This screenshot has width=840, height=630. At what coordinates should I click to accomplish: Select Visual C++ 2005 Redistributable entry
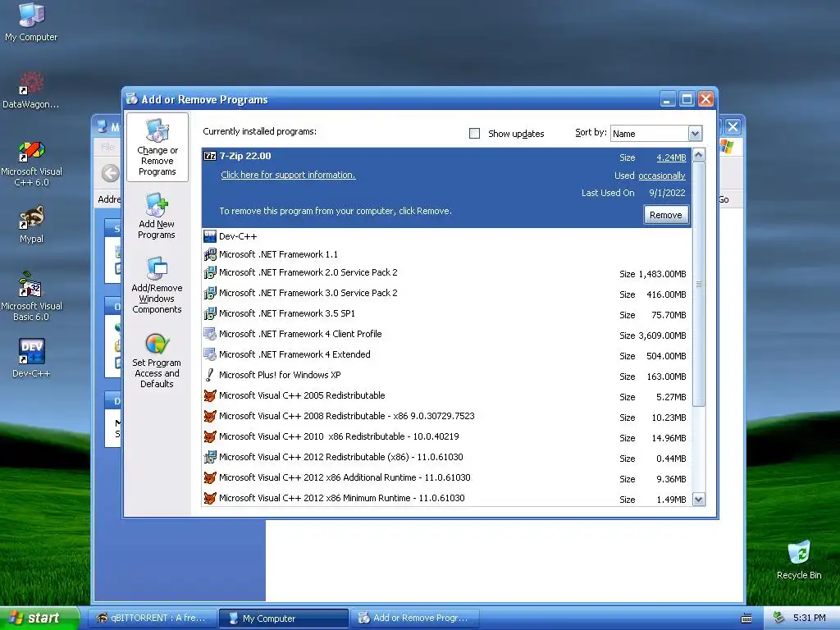pos(447,395)
